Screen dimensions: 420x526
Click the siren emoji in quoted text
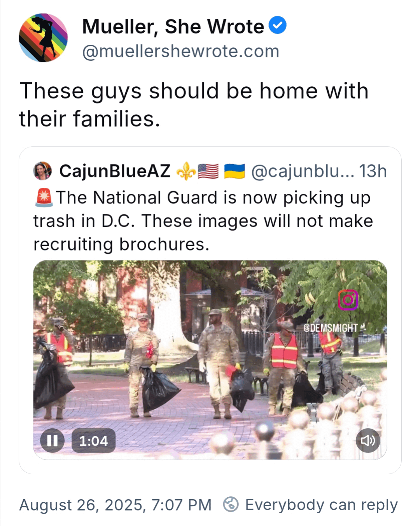44,198
